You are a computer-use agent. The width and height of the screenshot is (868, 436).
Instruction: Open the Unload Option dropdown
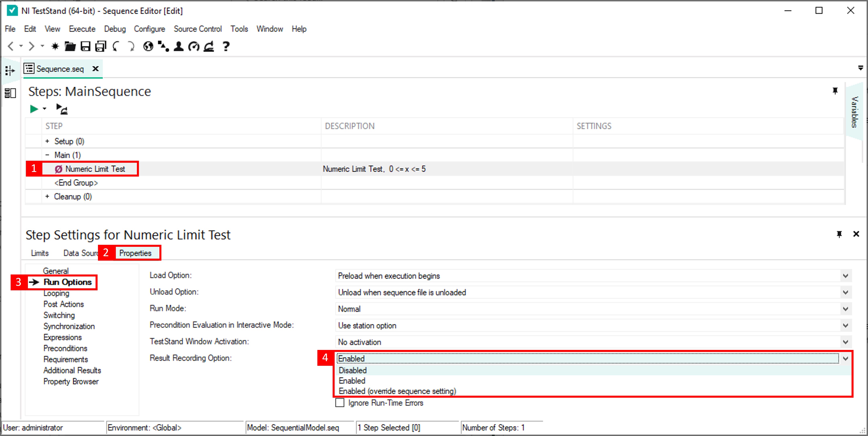846,292
